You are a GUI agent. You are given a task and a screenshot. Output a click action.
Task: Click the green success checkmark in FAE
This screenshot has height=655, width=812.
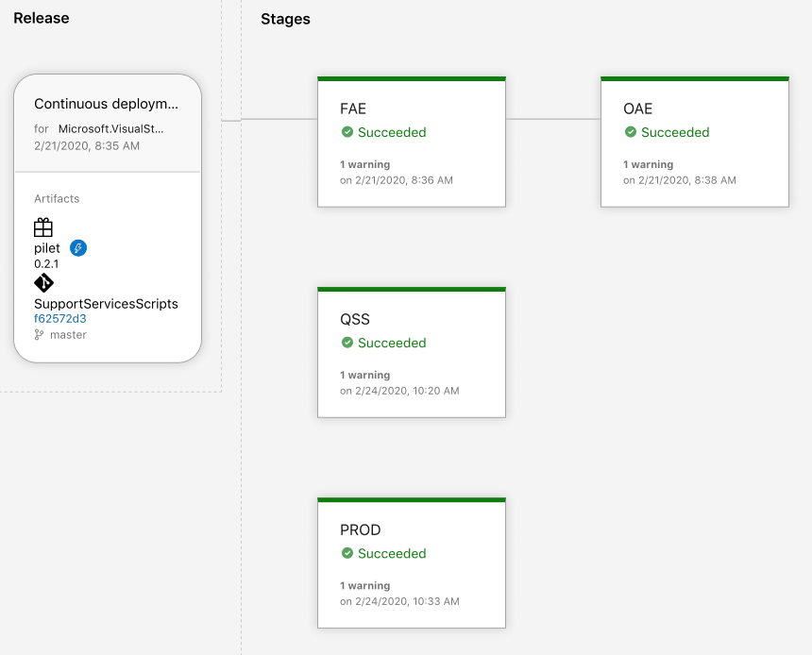pyautogui.click(x=347, y=132)
